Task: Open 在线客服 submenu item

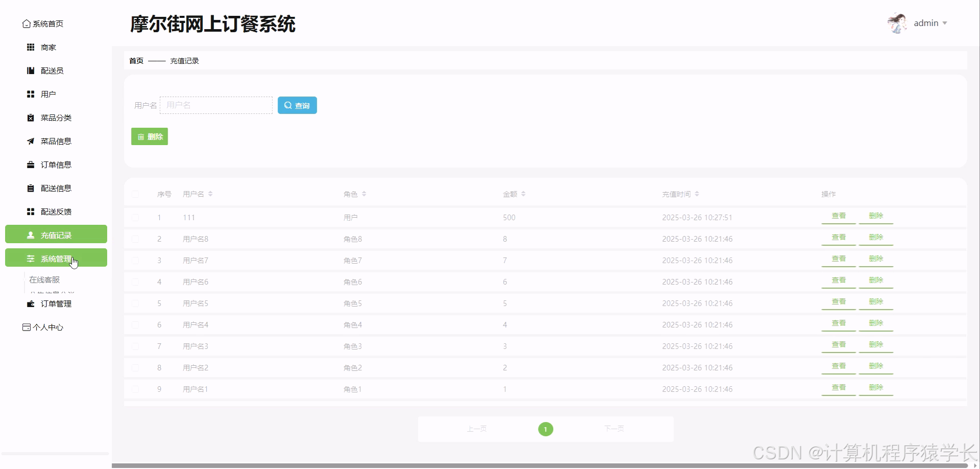Action: pos(44,280)
